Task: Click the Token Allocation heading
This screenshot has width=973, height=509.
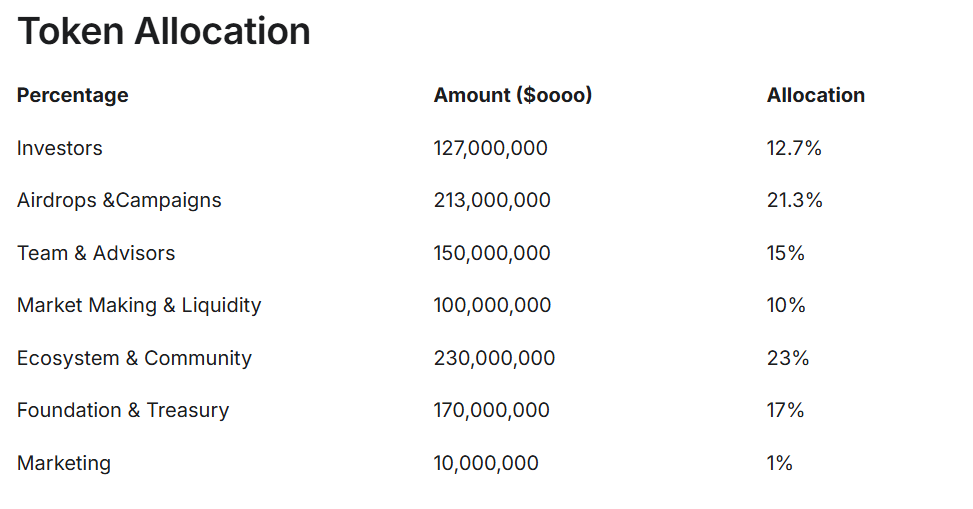Action: coord(164,32)
